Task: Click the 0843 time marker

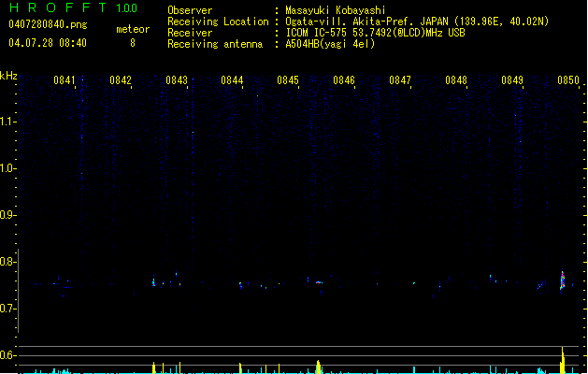Action: point(177,80)
